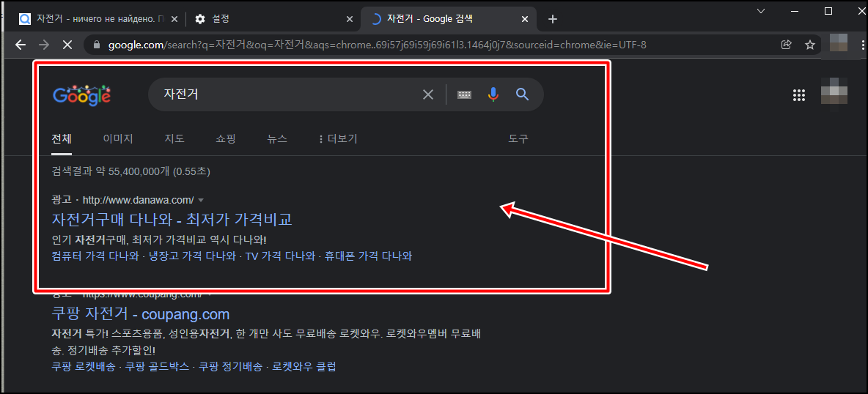Open the 휴대폰 가격 다나와 sitelink
Image resolution: width=868 pixels, height=394 pixels.
pyautogui.click(x=369, y=256)
